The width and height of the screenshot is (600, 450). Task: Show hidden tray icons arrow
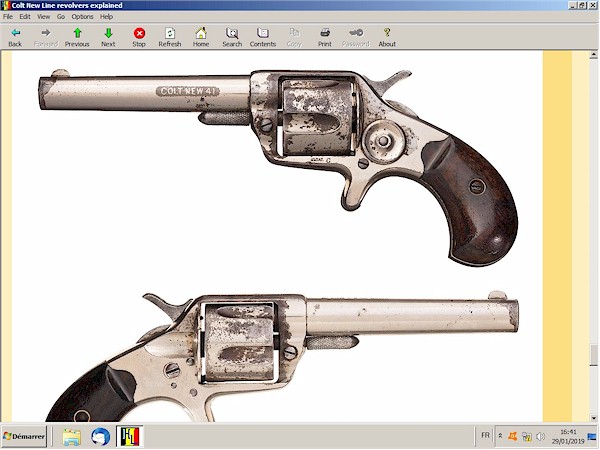point(500,436)
